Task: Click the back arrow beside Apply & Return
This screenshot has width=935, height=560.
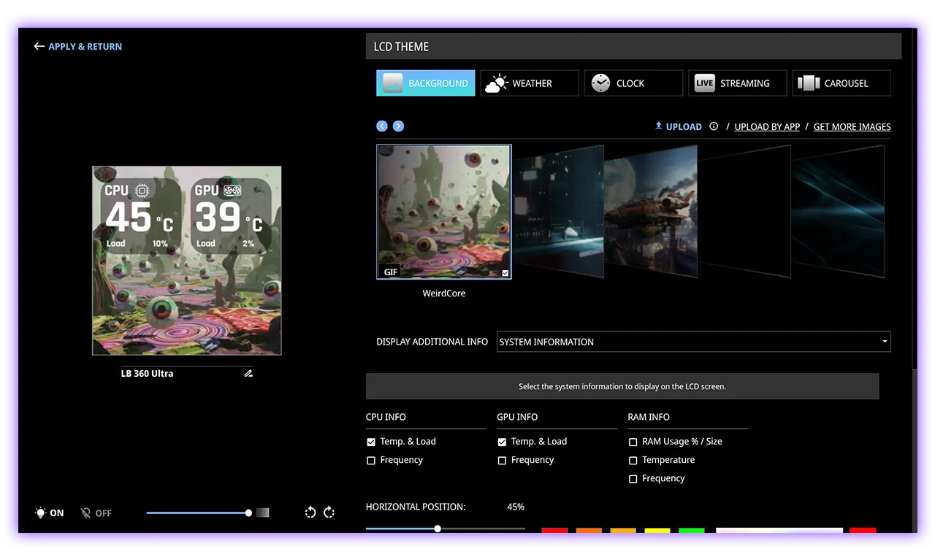Action: (39, 47)
